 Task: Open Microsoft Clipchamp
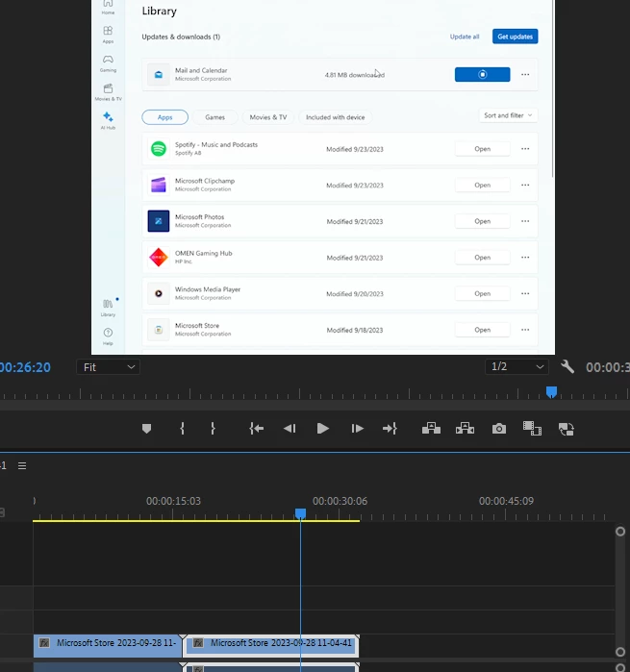[483, 186]
